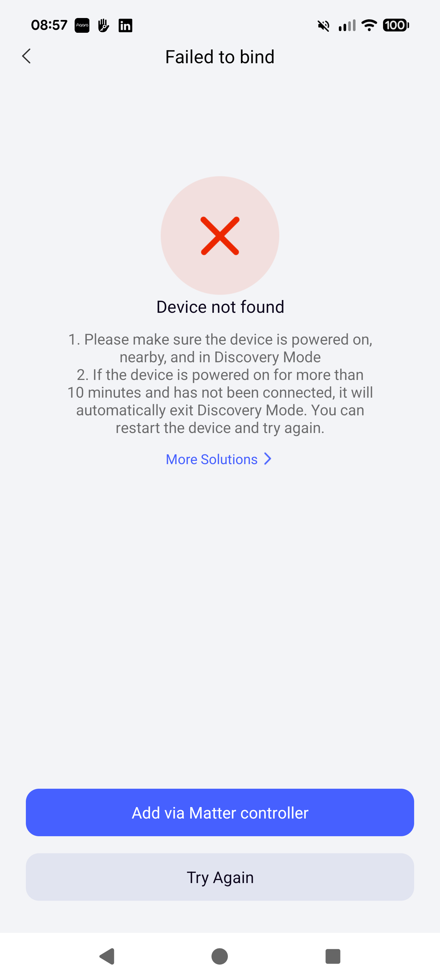Tap the Try Again button
The image size is (440, 980).
[220, 877]
